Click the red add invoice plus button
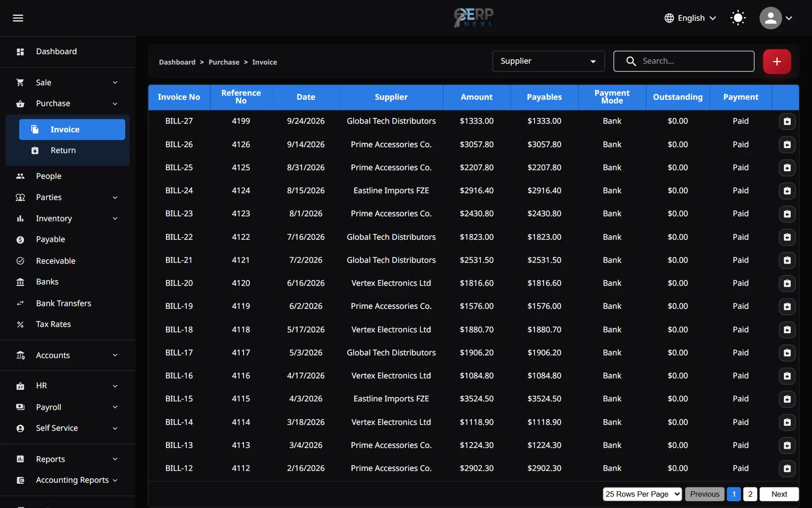 pyautogui.click(x=776, y=61)
